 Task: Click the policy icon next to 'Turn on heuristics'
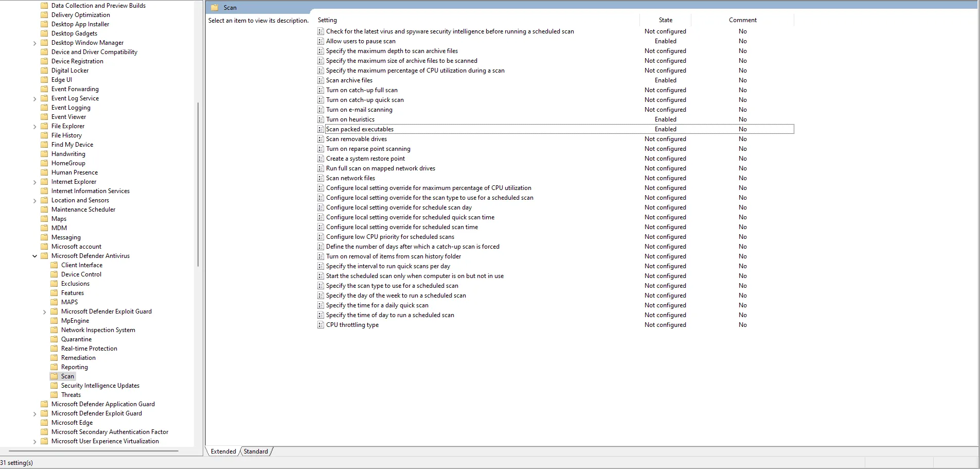point(321,119)
